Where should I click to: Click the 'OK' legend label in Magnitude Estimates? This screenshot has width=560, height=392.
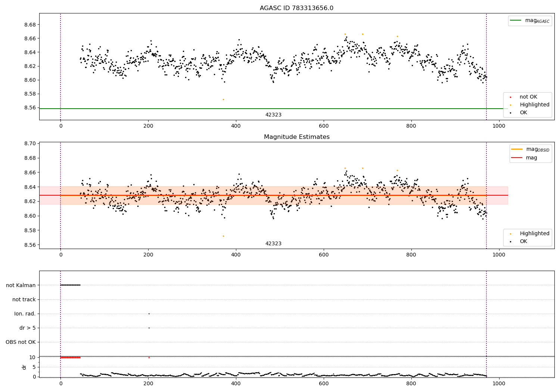[523, 242]
